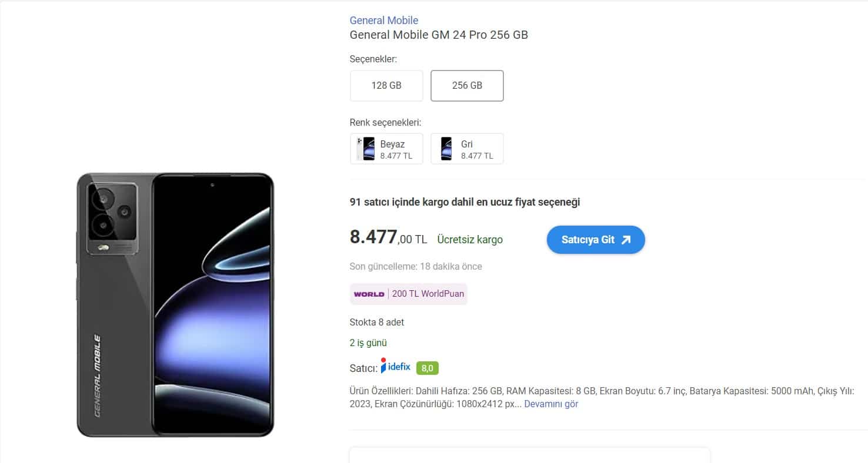Click the product title General Mobile GM 24 Pro
Image resolution: width=868 pixels, height=463 pixels.
tap(439, 35)
